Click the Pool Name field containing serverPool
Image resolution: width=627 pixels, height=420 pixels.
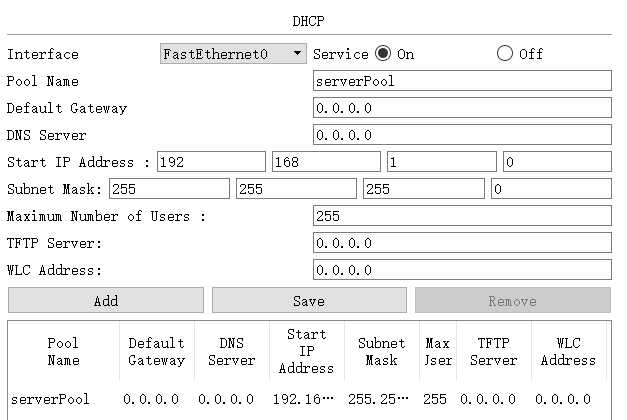pyautogui.click(x=462, y=81)
